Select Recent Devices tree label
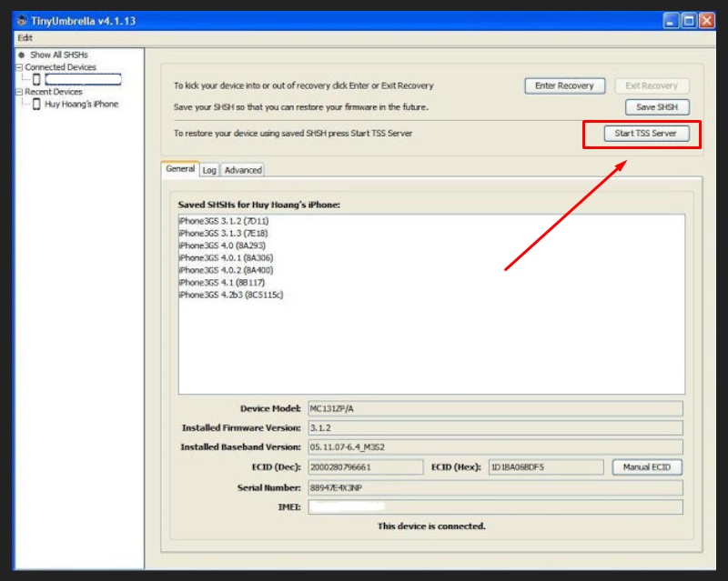728x581 pixels. click(x=54, y=92)
